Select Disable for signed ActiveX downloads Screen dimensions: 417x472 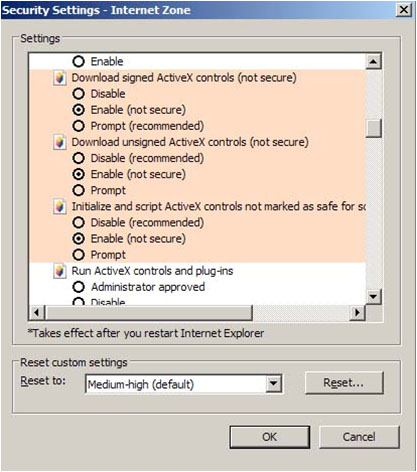[x=78, y=94]
